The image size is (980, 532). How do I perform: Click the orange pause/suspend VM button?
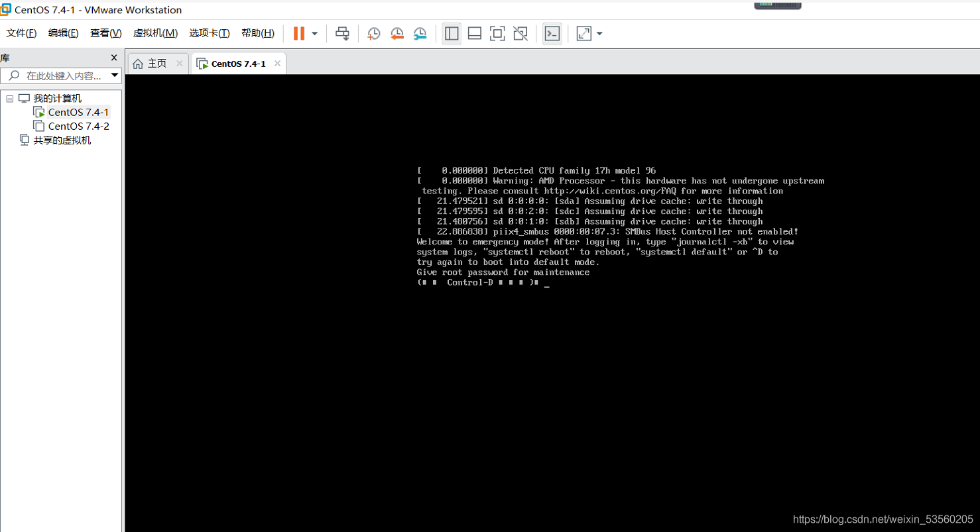[x=299, y=34]
